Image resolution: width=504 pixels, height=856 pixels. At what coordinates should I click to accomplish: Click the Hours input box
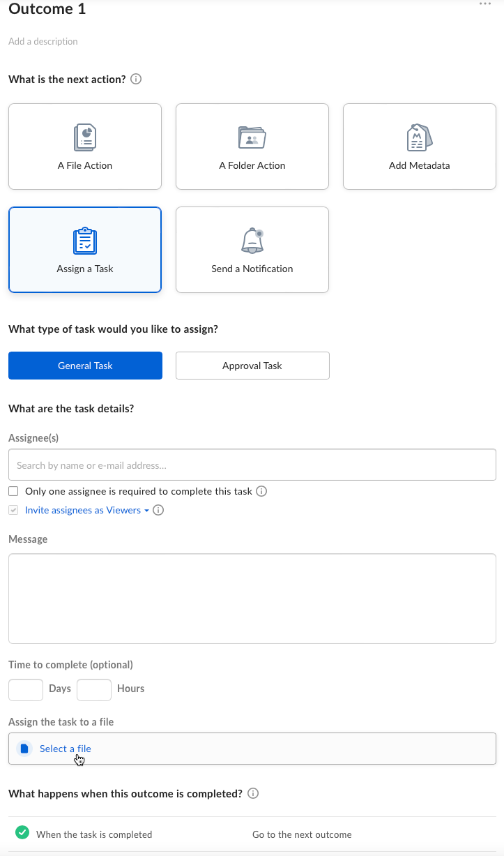pos(94,690)
